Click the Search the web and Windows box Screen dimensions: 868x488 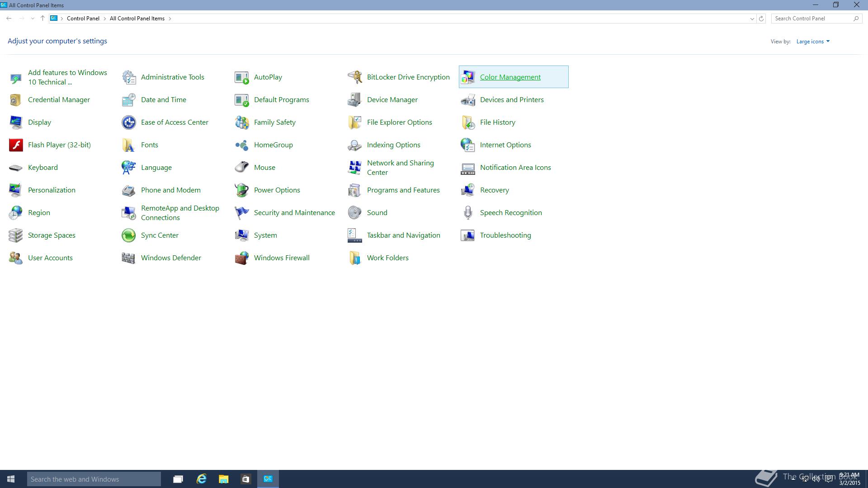tap(94, 479)
